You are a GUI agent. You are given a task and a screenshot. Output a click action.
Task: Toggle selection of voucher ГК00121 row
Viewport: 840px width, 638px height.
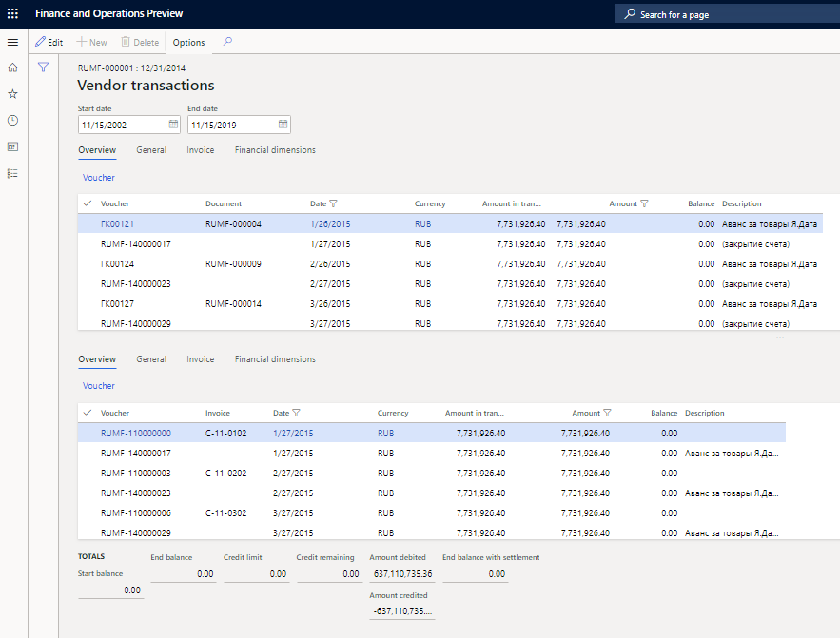click(x=88, y=222)
